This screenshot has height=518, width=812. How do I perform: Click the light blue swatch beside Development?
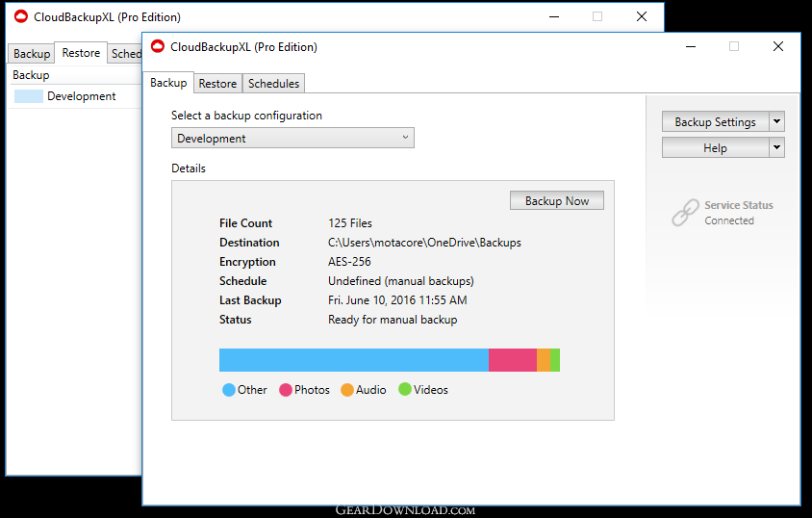(x=29, y=96)
